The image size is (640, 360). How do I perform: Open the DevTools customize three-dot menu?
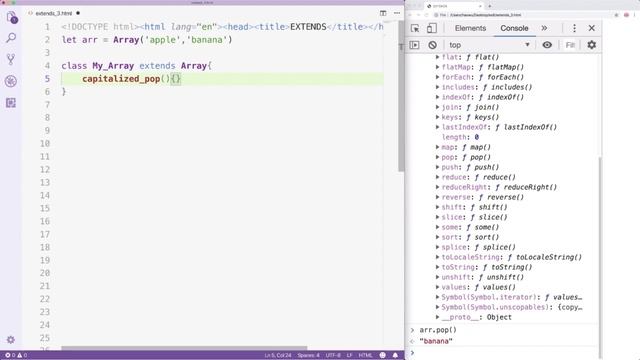[574, 28]
